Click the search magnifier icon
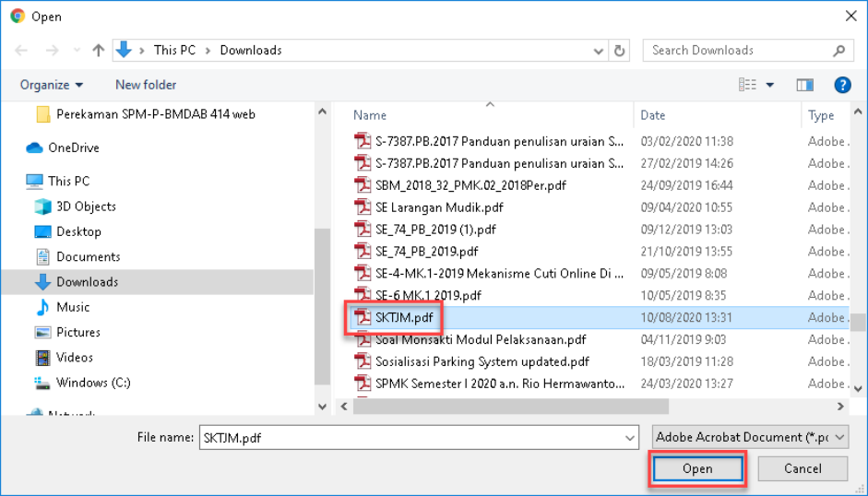This screenshot has width=868, height=496. pos(839,51)
